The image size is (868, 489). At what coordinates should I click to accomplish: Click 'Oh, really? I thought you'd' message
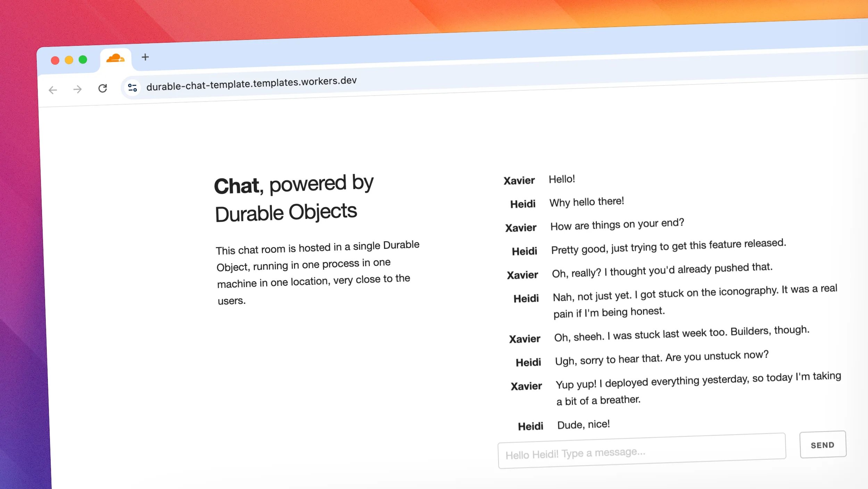(662, 270)
